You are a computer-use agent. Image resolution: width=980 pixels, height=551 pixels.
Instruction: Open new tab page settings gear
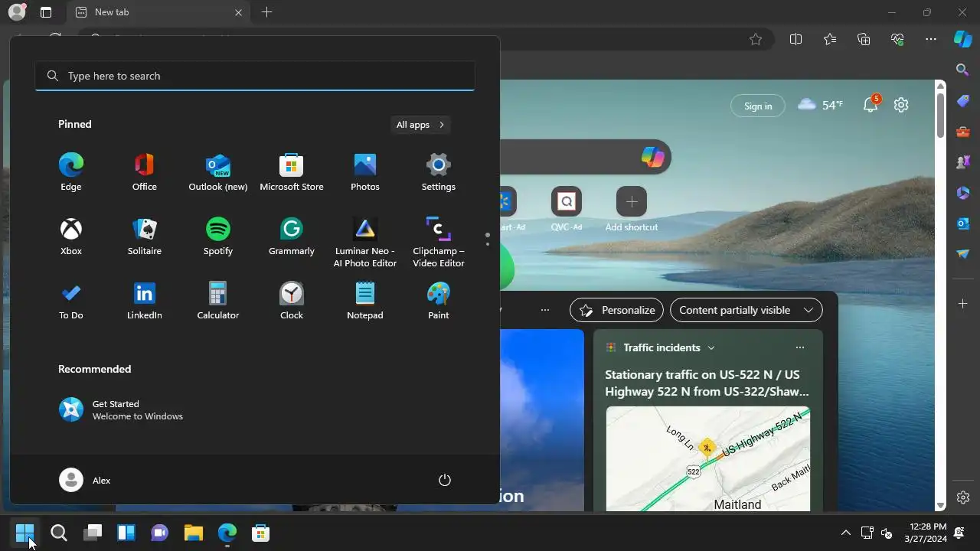[x=901, y=105]
